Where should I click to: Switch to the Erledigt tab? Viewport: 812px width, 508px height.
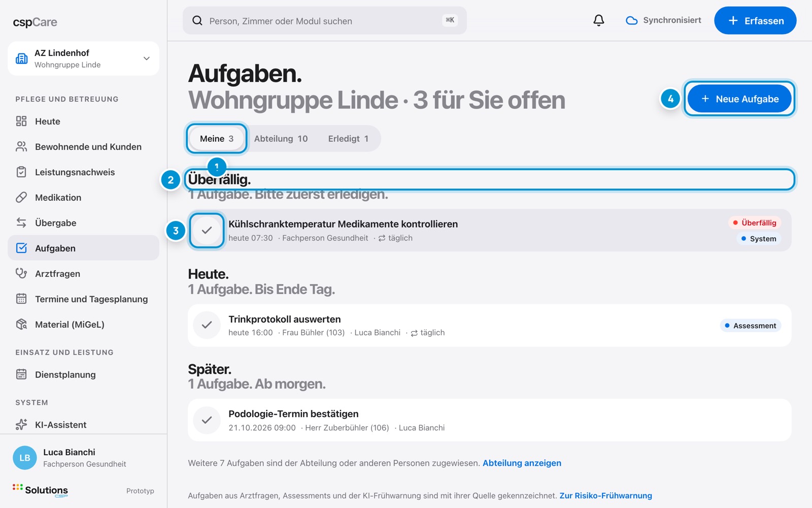pyautogui.click(x=348, y=139)
